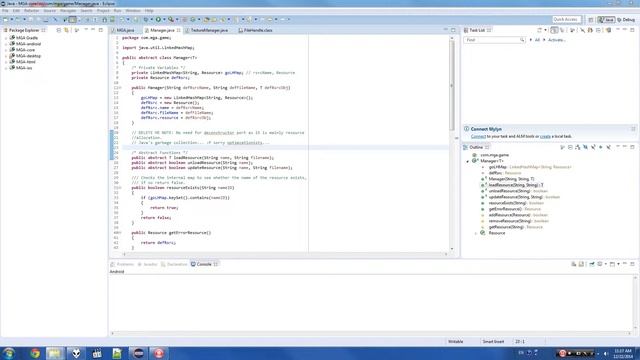Select com.mga.game in Outline

pos(494,155)
